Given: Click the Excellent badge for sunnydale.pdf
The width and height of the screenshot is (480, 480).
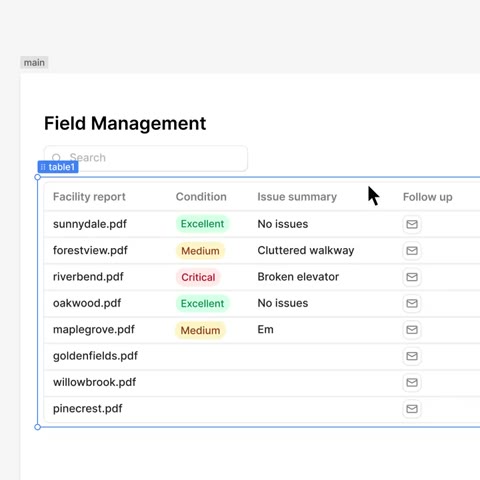Looking at the screenshot, I should pyautogui.click(x=202, y=224).
